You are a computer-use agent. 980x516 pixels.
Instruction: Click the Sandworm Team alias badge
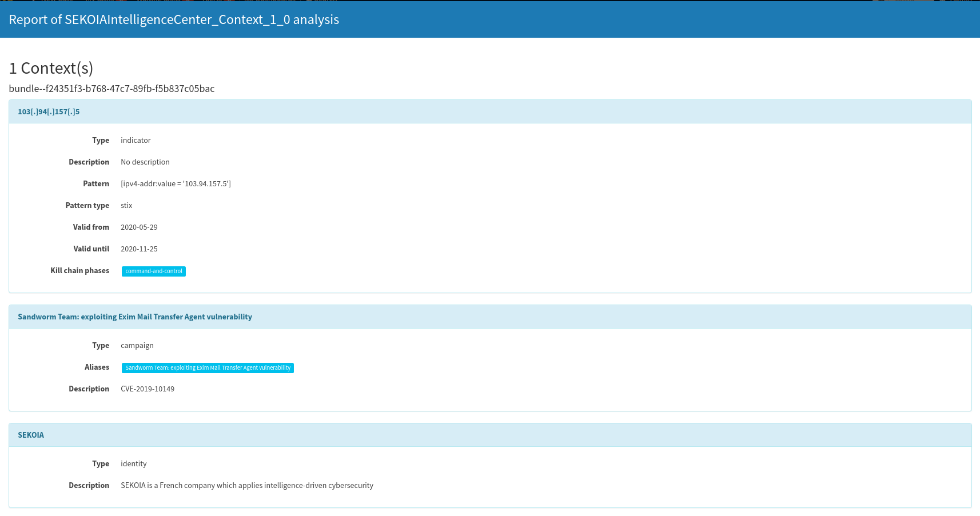[x=208, y=368]
